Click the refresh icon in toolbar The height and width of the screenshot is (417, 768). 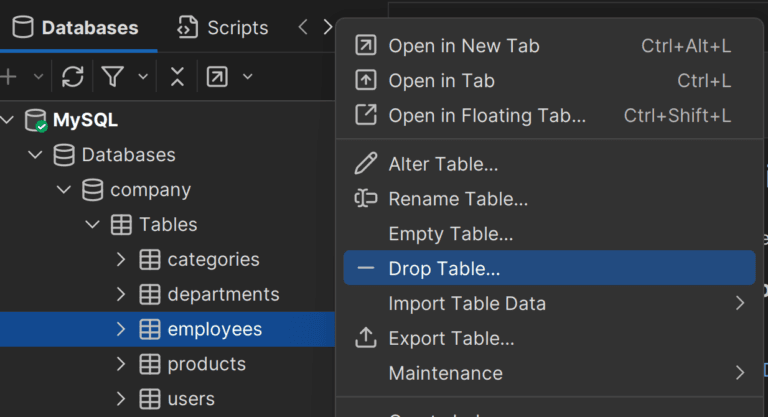[x=72, y=76]
